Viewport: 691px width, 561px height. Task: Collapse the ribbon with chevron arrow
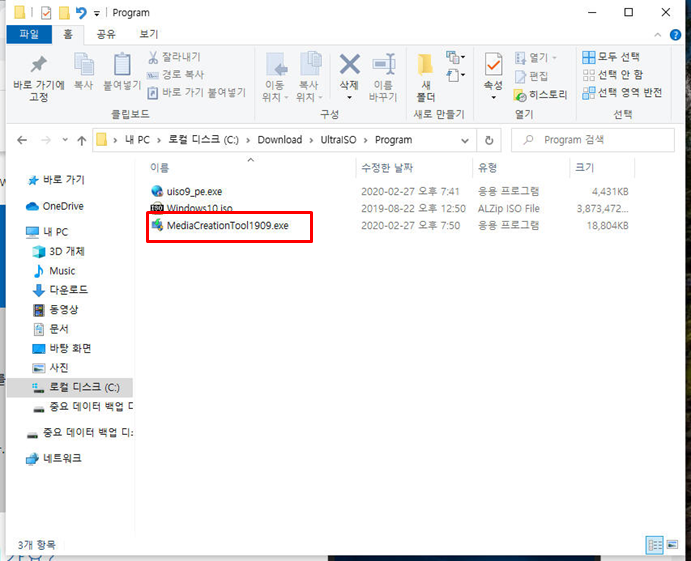[658, 35]
